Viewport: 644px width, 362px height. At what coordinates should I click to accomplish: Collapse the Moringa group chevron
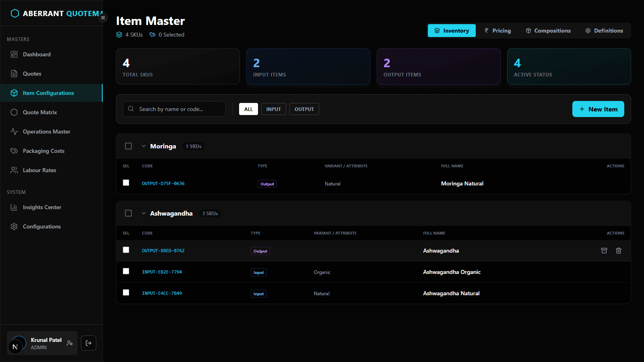(x=144, y=146)
